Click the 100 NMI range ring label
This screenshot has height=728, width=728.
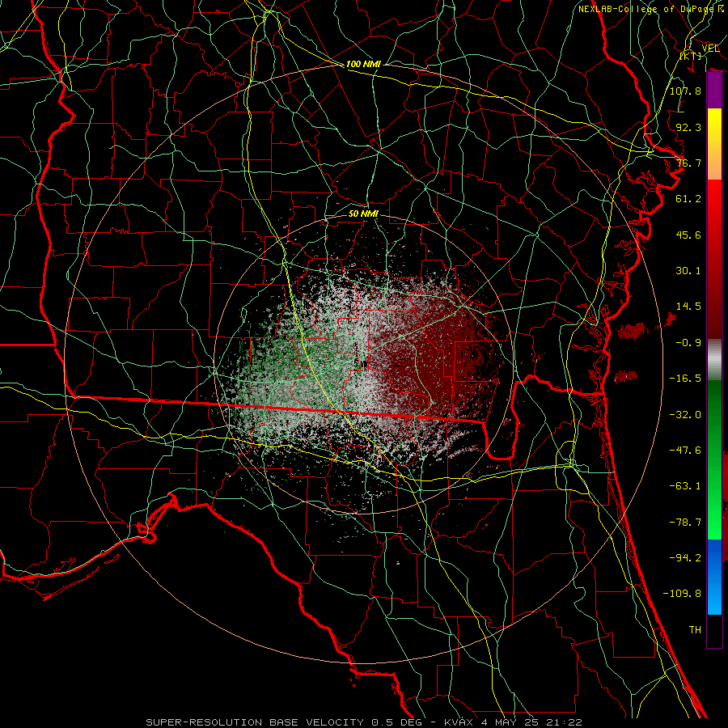coord(363,64)
